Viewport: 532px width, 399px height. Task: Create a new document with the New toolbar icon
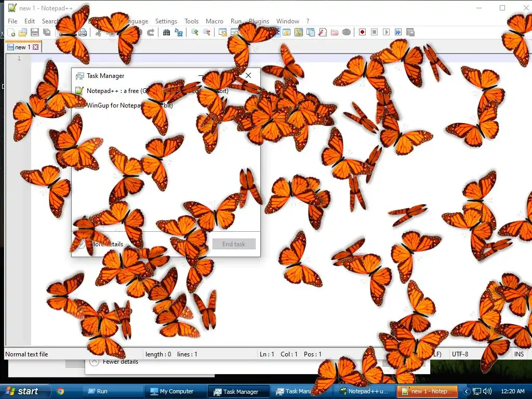pos(11,32)
